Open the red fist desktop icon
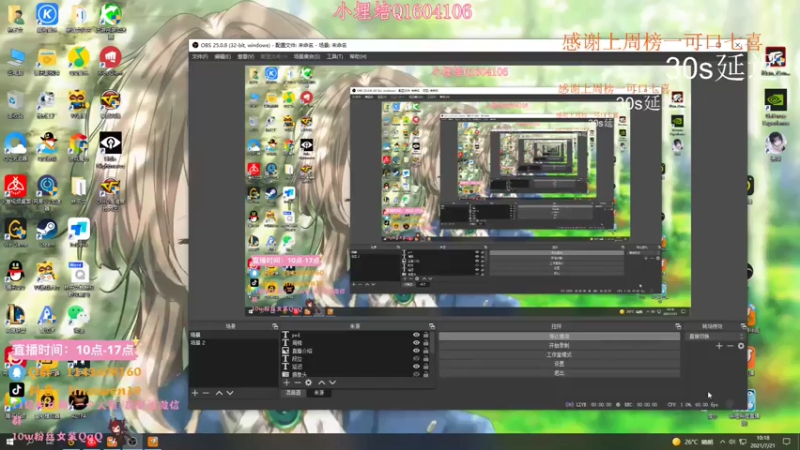Screen dimensions: 800x450 pyautogui.click(x=110, y=57)
